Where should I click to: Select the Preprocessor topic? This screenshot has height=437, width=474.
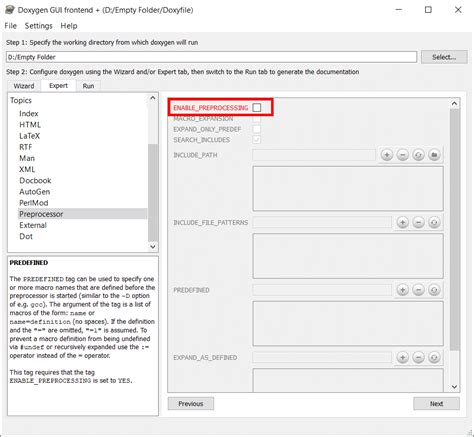(x=83, y=214)
